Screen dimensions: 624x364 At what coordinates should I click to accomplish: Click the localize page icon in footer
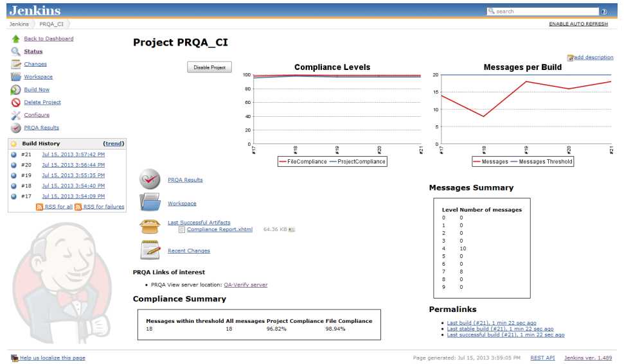coord(15,358)
